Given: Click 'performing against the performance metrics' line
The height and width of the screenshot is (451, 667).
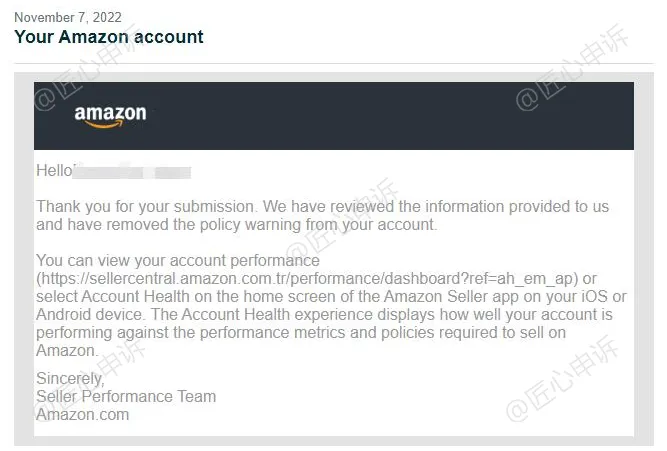Looking at the screenshot, I should point(301,333).
